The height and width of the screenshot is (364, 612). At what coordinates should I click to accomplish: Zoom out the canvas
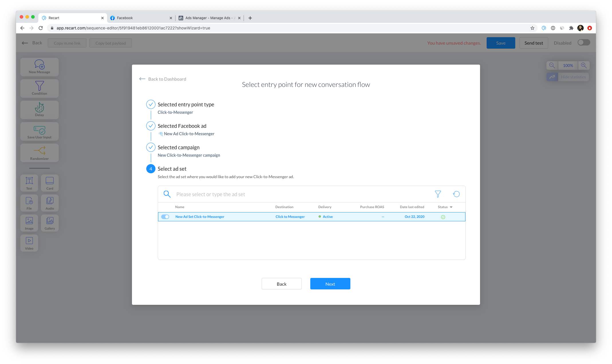point(552,65)
